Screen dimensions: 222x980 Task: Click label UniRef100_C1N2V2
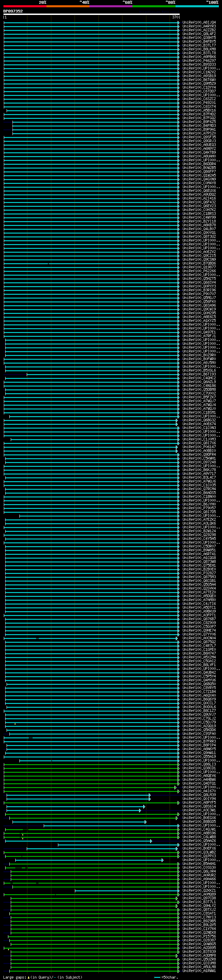point(199,72)
